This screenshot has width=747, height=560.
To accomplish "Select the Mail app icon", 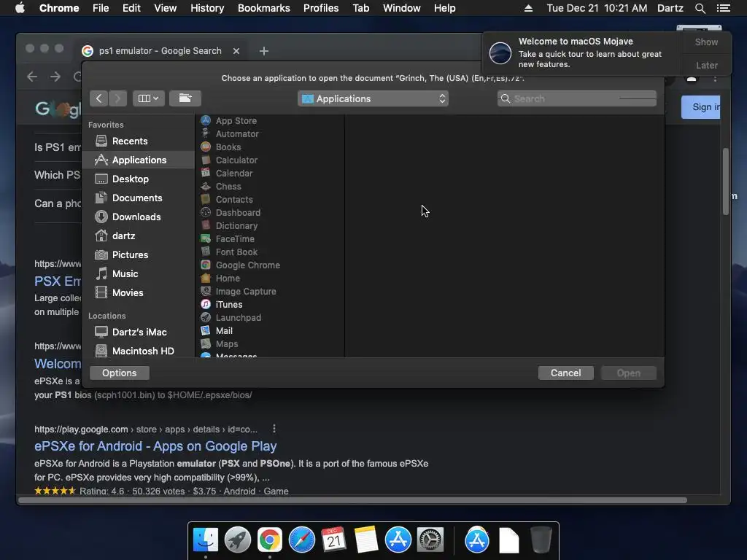I will point(206,330).
